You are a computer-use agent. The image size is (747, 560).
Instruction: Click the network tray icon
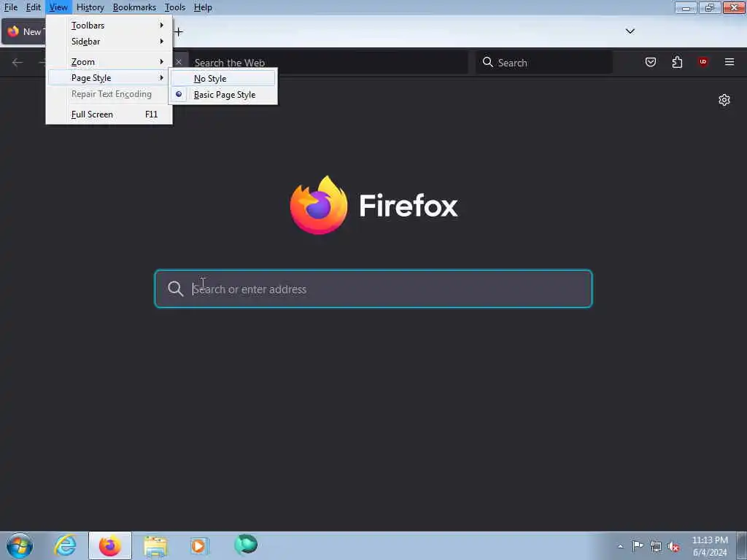(x=656, y=547)
